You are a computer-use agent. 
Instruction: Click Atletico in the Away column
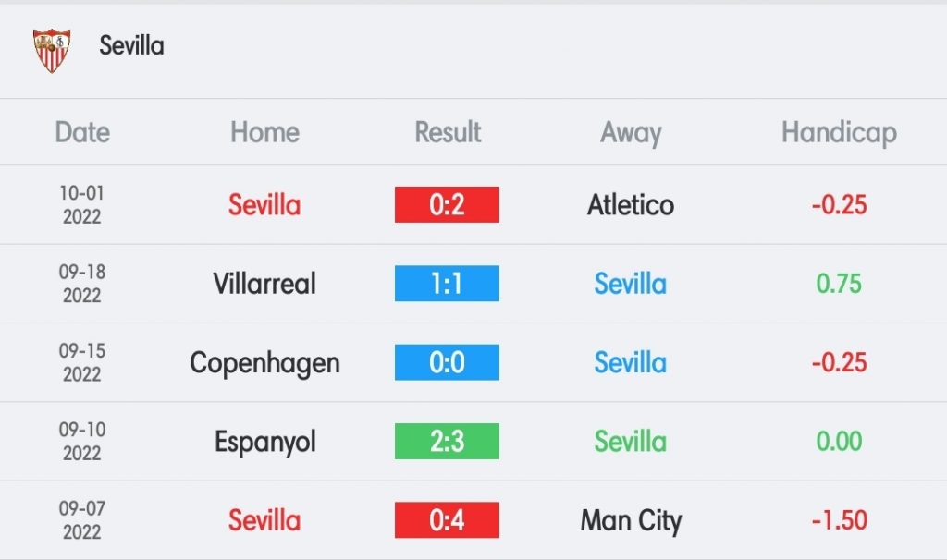631,205
